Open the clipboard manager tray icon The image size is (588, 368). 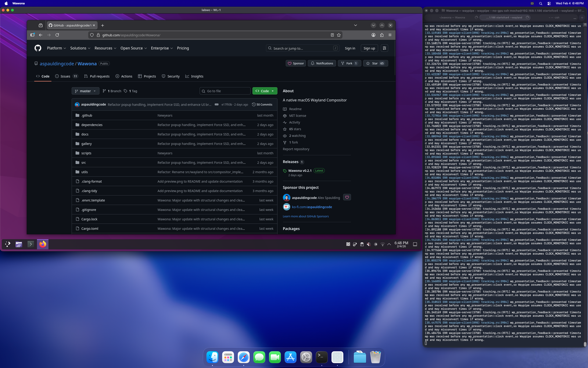362,244
